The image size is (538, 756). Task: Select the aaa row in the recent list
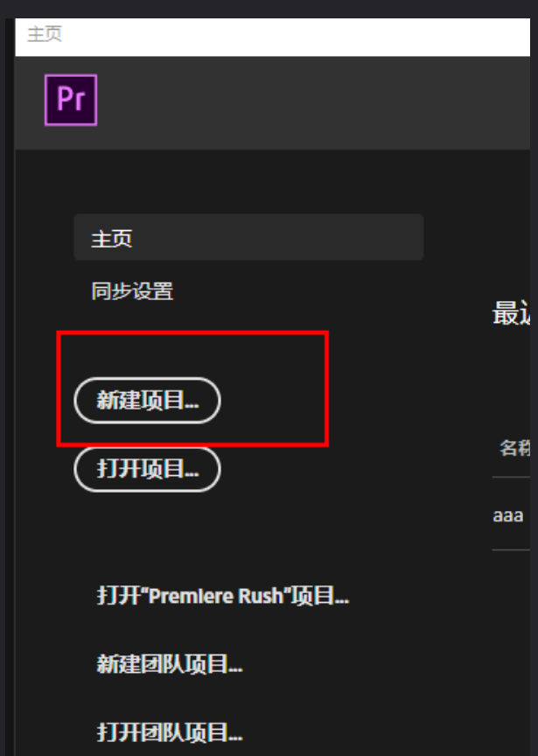(511, 514)
